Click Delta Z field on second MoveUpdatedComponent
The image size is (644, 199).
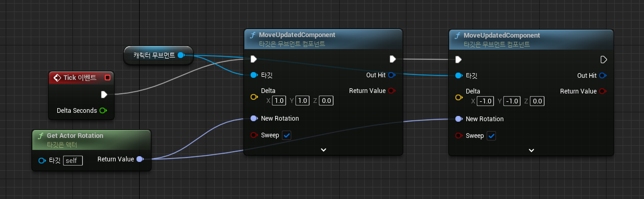[x=538, y=101]
